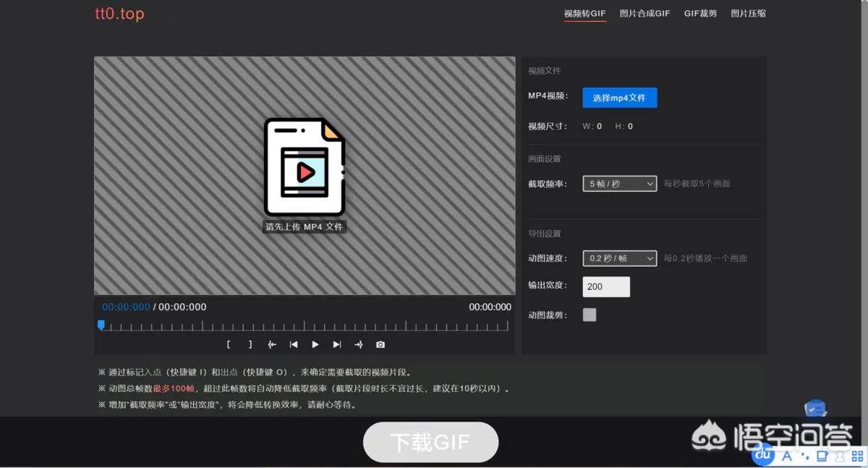
Task: Click the 输出宽度 input field showing 200
Action: [606, 286]
